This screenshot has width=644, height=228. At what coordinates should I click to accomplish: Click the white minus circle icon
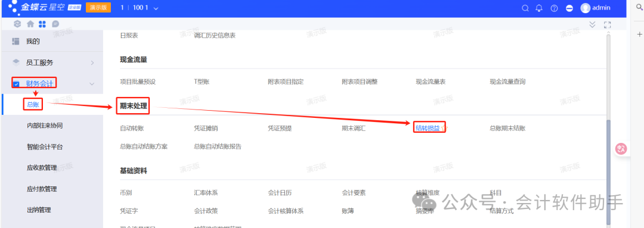[569, 8]
